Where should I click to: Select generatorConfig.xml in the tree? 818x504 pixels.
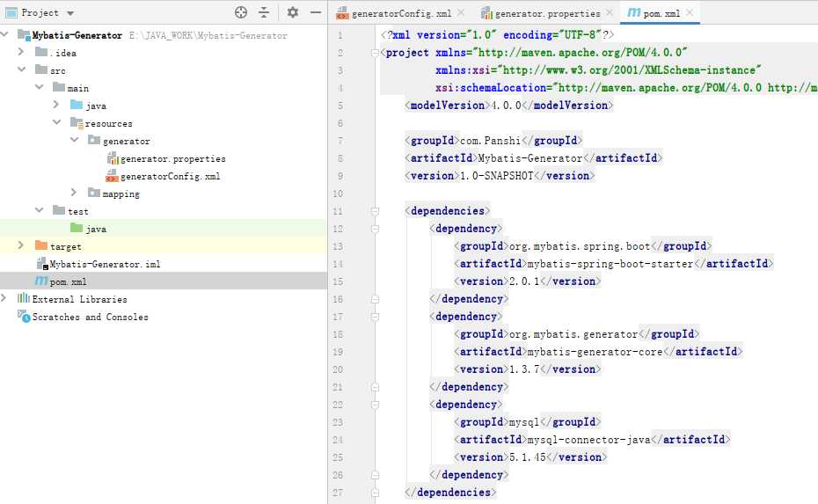coord(170,176)
